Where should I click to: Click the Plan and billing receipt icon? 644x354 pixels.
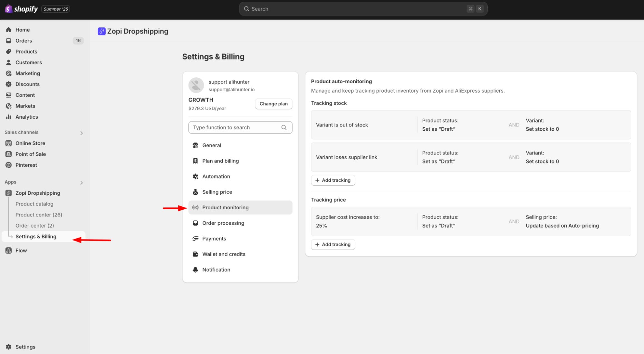(x=195, y=161)
